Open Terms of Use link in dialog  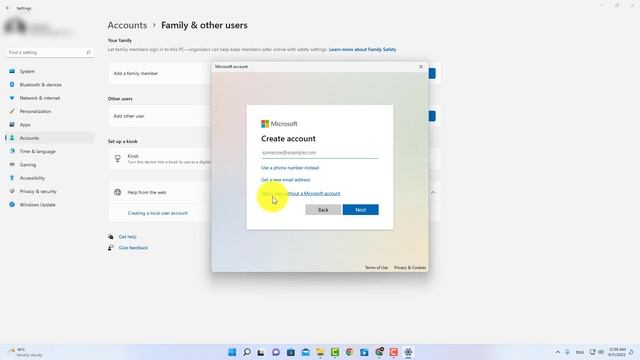point(376,268)
